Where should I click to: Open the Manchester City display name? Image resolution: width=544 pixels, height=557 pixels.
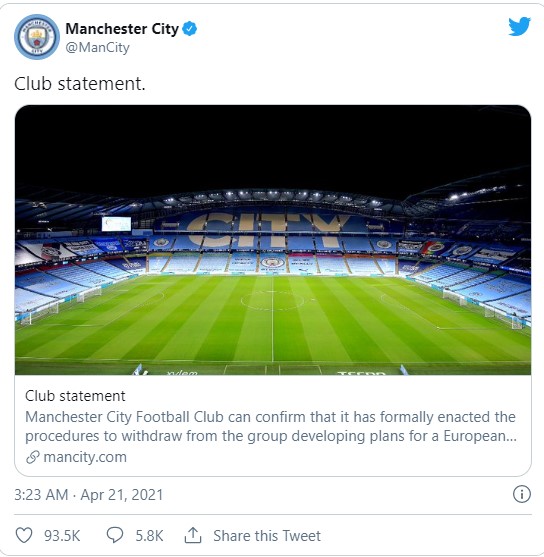tap(122, 29)
